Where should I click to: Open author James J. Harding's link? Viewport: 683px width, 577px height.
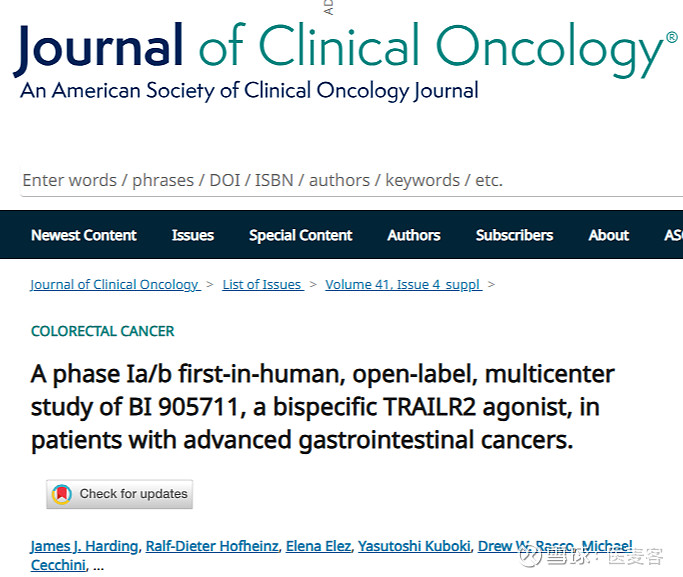[84, 546]
